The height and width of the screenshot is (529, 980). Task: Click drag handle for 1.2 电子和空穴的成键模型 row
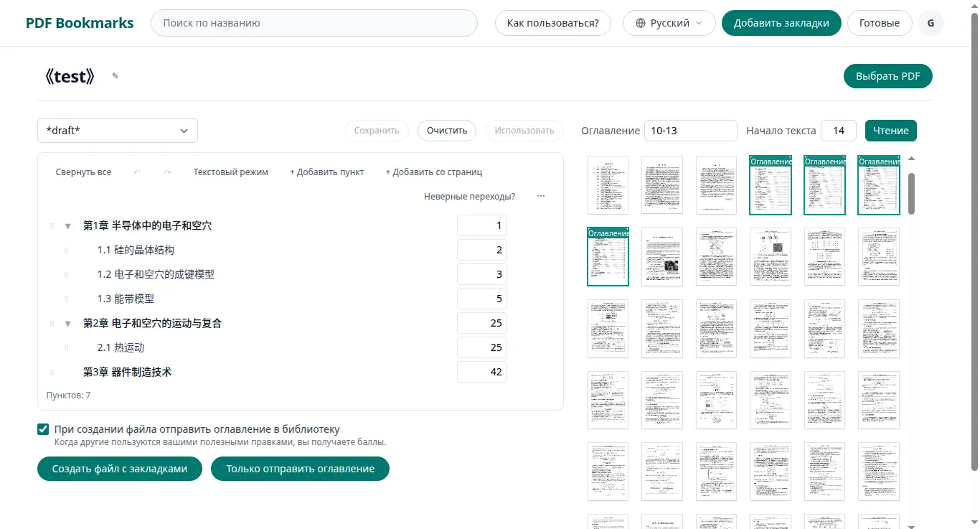coord(66,275)
